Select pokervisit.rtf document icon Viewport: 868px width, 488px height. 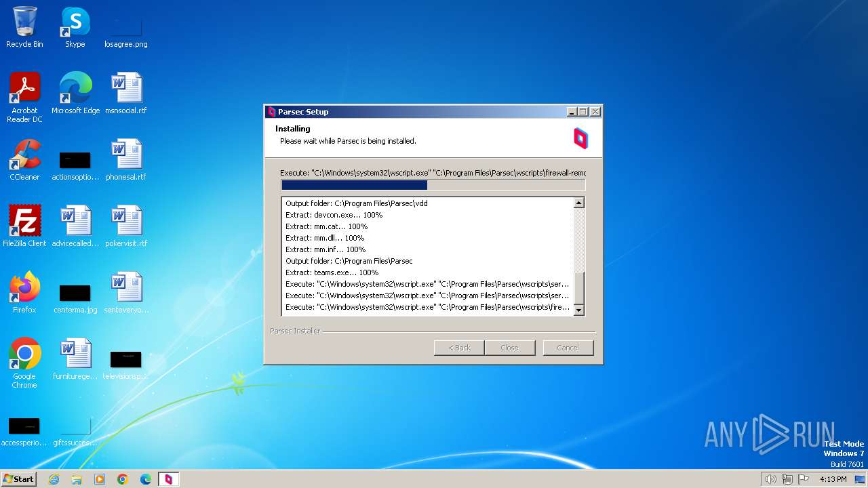(125, 226)
